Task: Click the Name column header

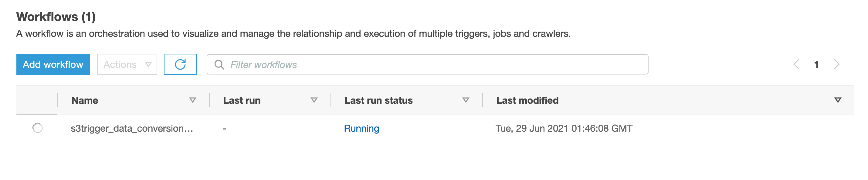Action: (85, 100)
